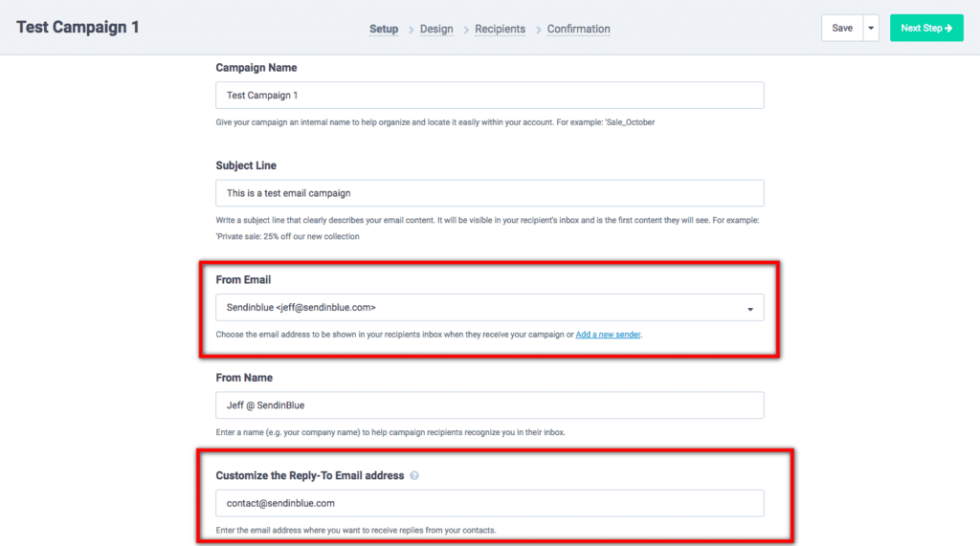
Task: Click the Reply-To help question mark icon
Action: 414,476
